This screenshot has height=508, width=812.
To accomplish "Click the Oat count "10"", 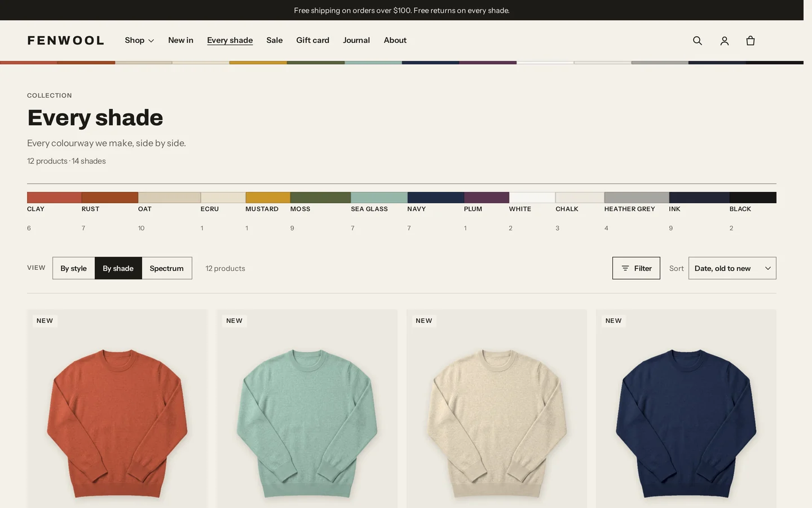I will (x=142, y=228).
